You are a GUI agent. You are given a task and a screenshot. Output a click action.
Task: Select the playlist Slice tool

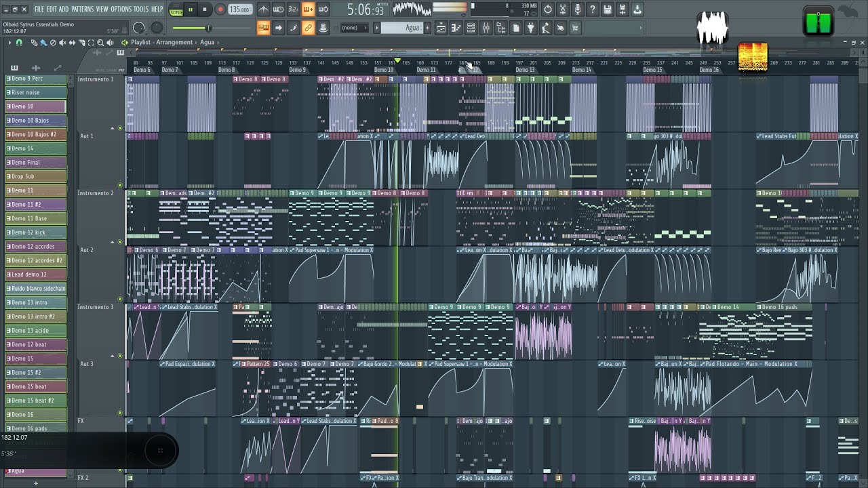81,43
